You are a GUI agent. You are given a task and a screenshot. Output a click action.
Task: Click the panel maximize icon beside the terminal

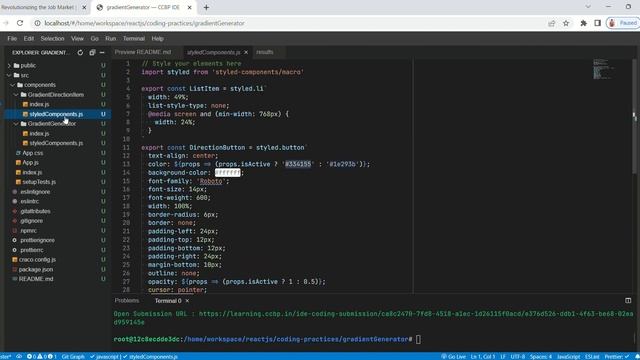628,300
